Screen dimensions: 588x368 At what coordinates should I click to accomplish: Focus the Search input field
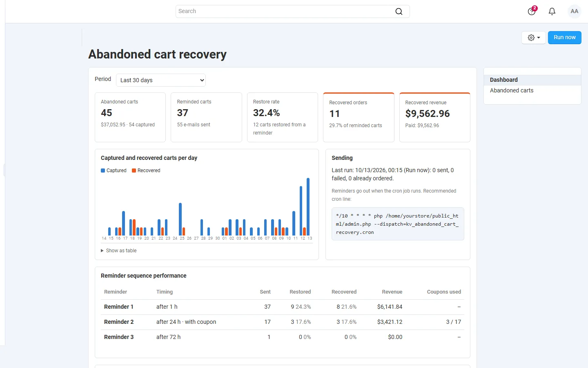pos(292,11)
